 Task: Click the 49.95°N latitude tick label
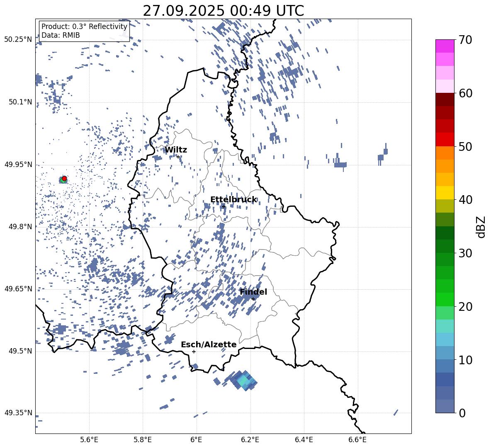click(18, 165)
